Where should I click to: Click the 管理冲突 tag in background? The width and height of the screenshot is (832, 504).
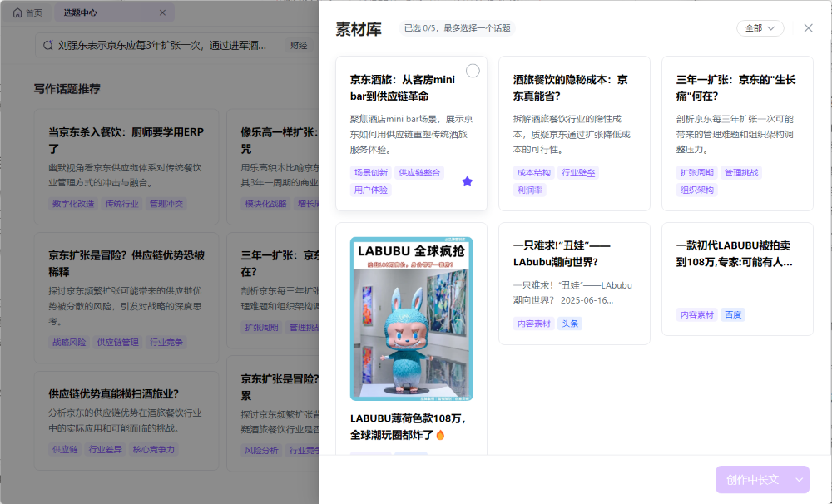[x=166, y=204]
